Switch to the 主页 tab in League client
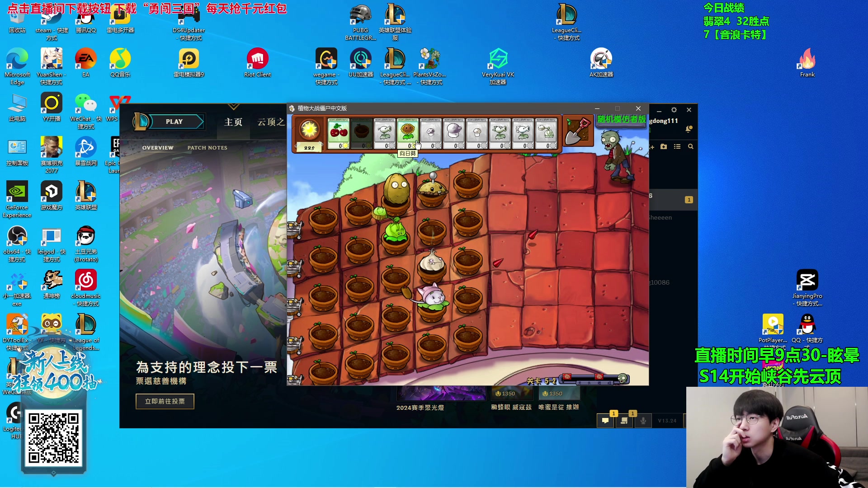 [x=233, y=122]
